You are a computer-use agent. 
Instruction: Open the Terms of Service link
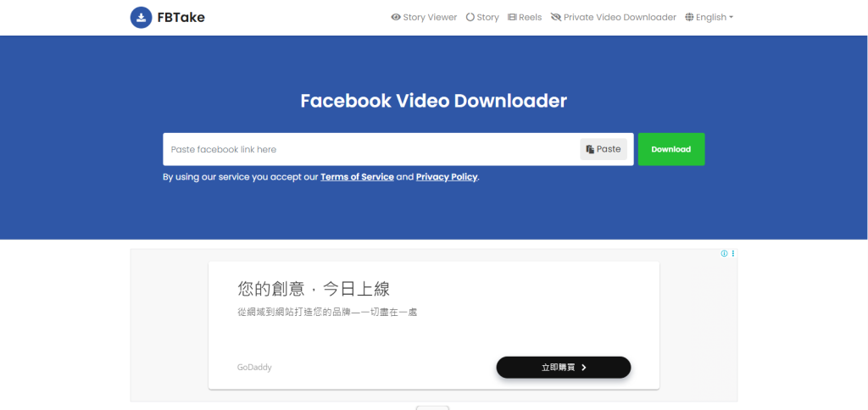click(357, 177)
